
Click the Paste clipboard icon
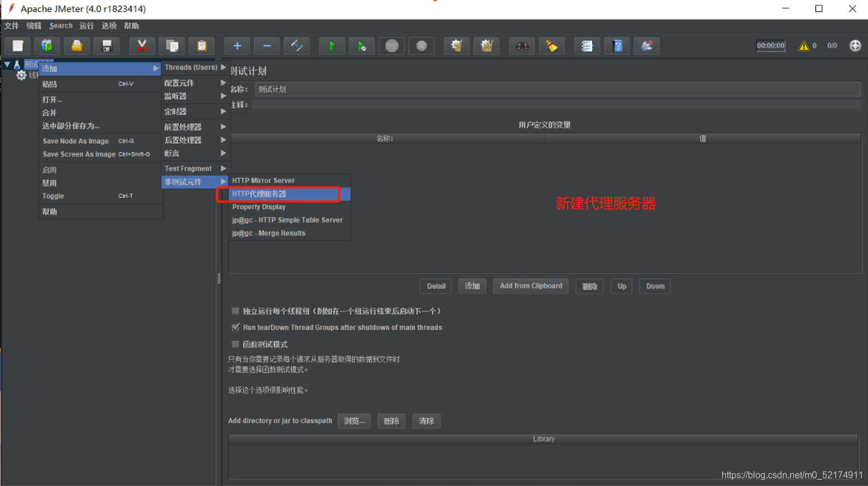(x=201, y=46)
